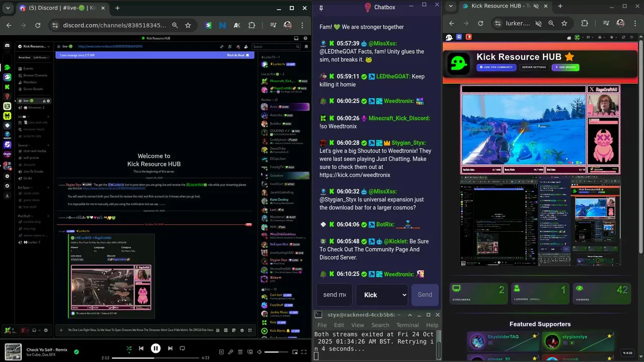Open tab search dropdown in Kick Resource HUB browser
Viewport: 644px width, 362px height.
point(450,7)
